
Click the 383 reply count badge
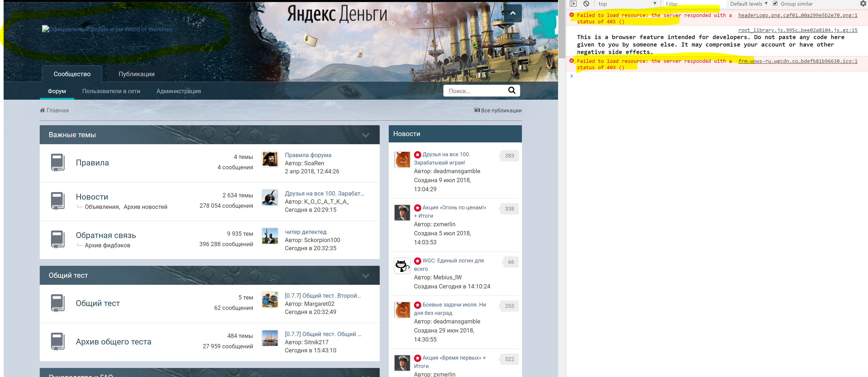[509, 156]
